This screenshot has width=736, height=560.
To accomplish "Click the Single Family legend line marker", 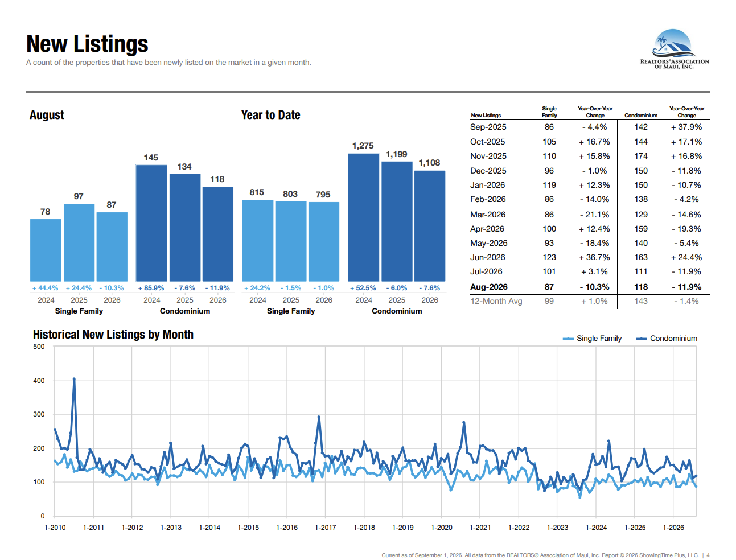I will (x=568, y=339).
